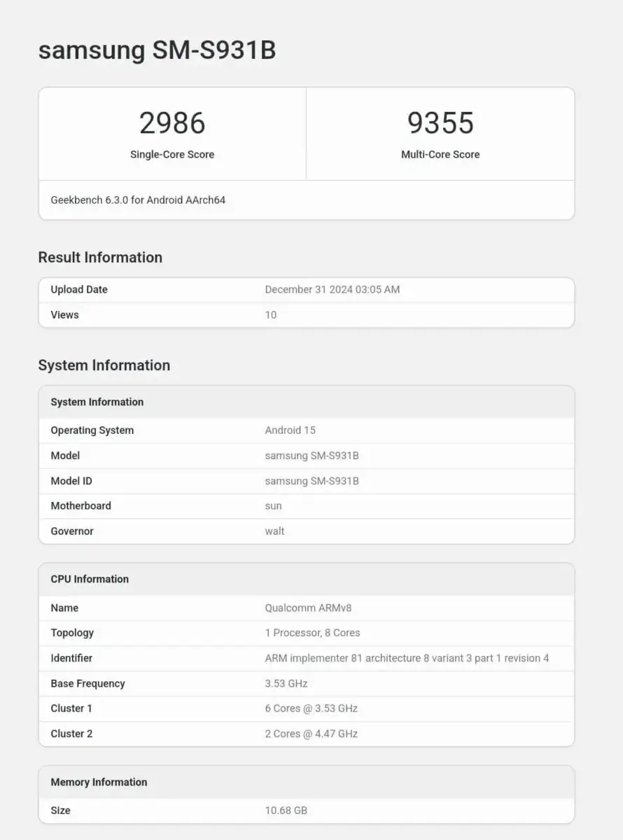Click the Memory Size value 10.68 GB
The height and width of the screenshot is (840, 623).
pos(286,810)
